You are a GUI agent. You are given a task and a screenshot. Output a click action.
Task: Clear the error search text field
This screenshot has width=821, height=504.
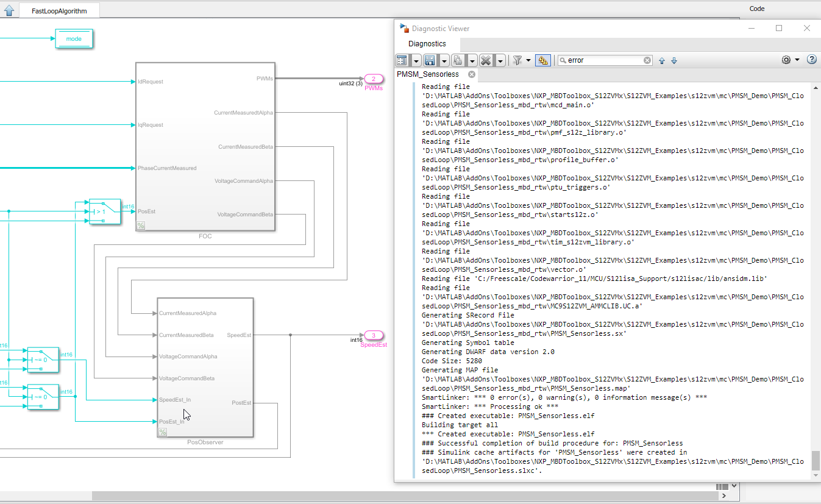tap(647, 60)
